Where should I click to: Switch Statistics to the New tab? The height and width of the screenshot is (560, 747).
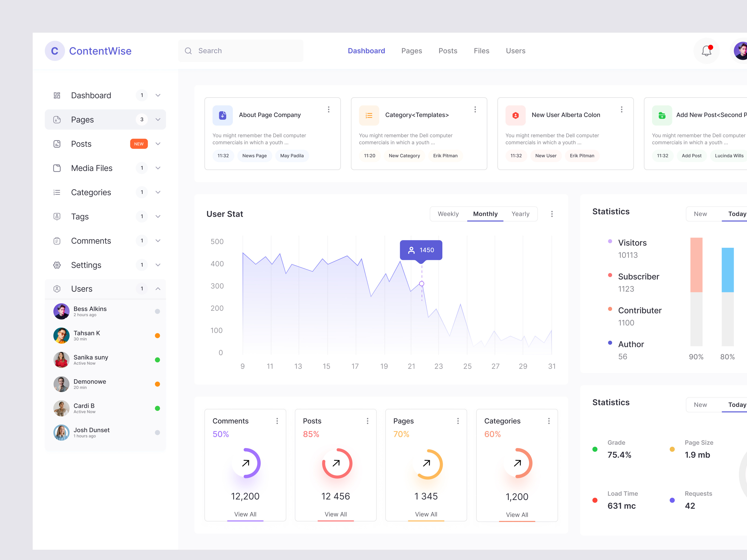pyautogui.click(x=701, y=214)
